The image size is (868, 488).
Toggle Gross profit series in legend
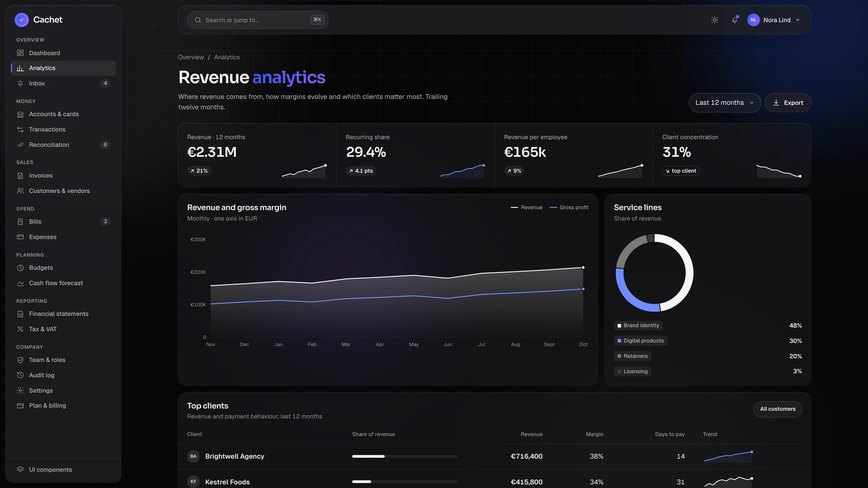(x=569, y=207)
